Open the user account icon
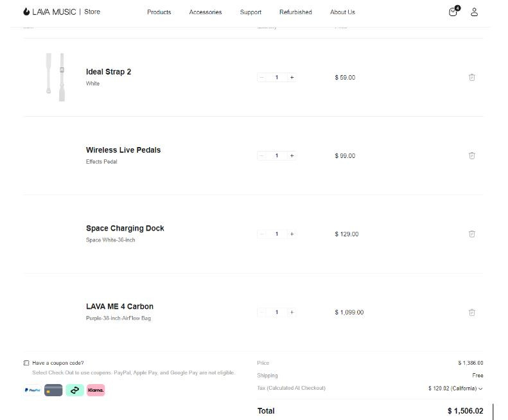The width and height of the screenshot is (508, 420). click(x=475, y=12)
